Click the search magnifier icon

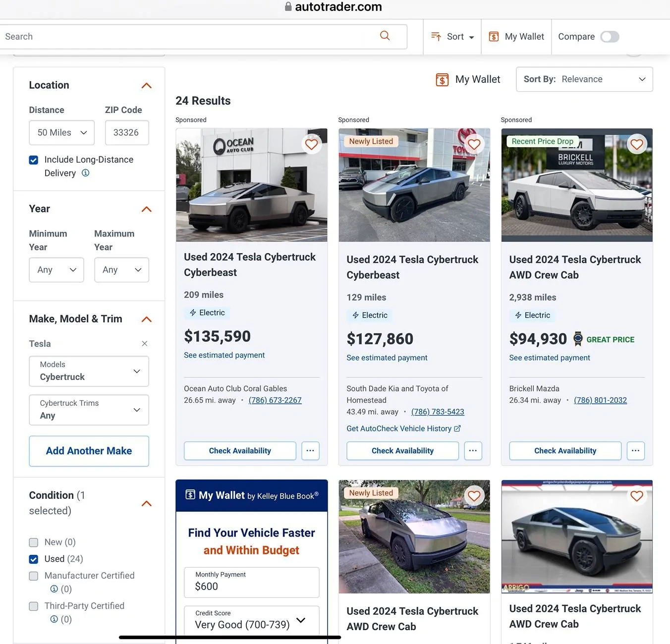[x=385, y=36]
